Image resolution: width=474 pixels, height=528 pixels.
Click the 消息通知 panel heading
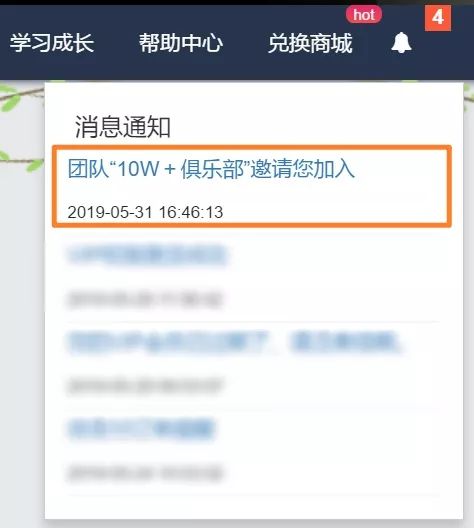[123, 127]
